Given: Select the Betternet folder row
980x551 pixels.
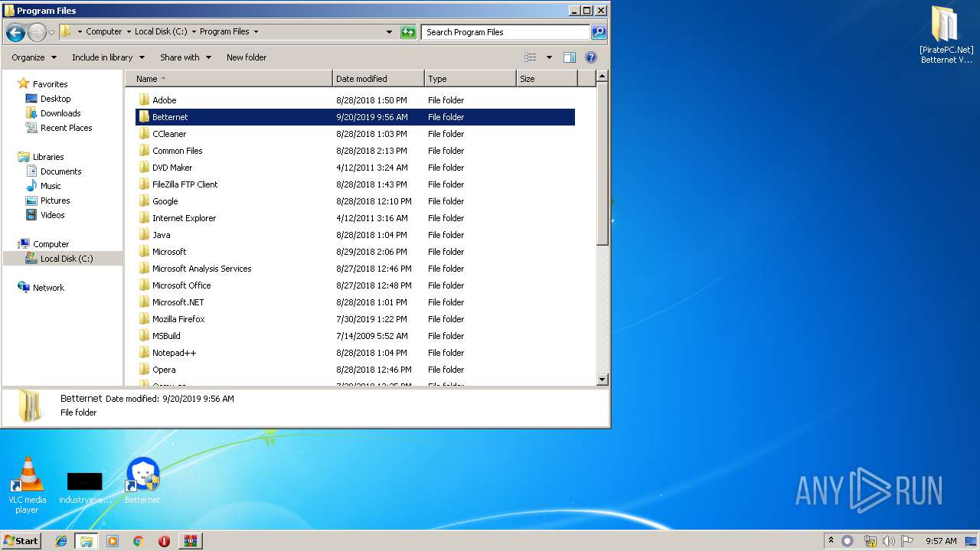Looking at the screenshot, I should tap(355, 117).
